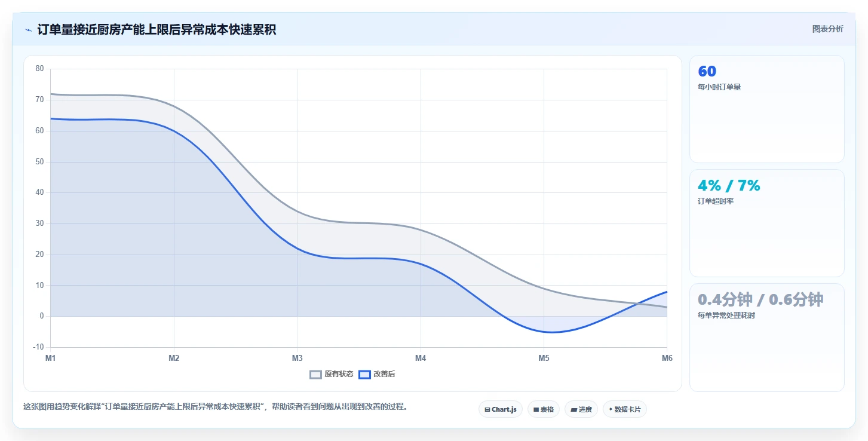868x441 pixels.
Task: Click the description text below the chart
Action: coord(216,407)
